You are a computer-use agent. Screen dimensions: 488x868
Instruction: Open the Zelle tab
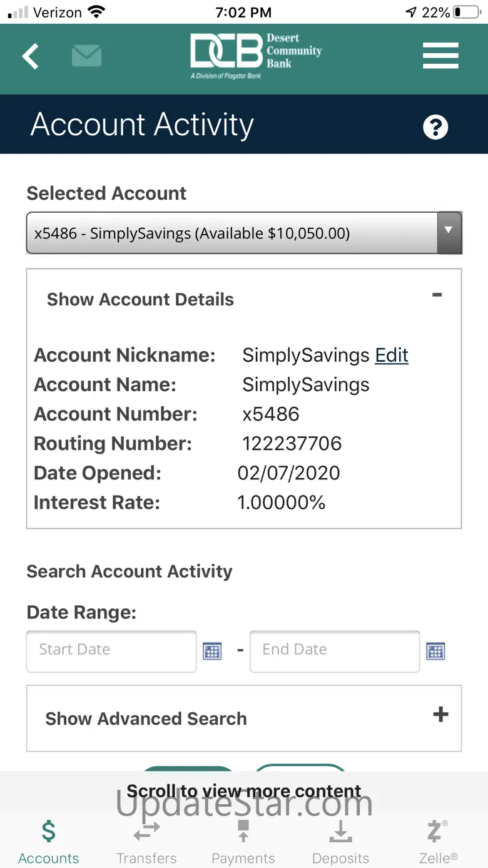point(438,842)
